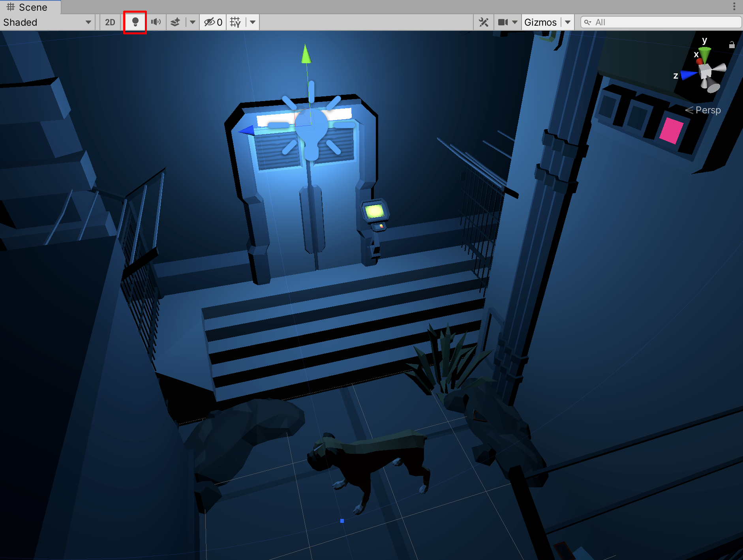
Task: Open the Gizmos dropdown arrow
Action: pyautogui.click(x=568, y=22)
